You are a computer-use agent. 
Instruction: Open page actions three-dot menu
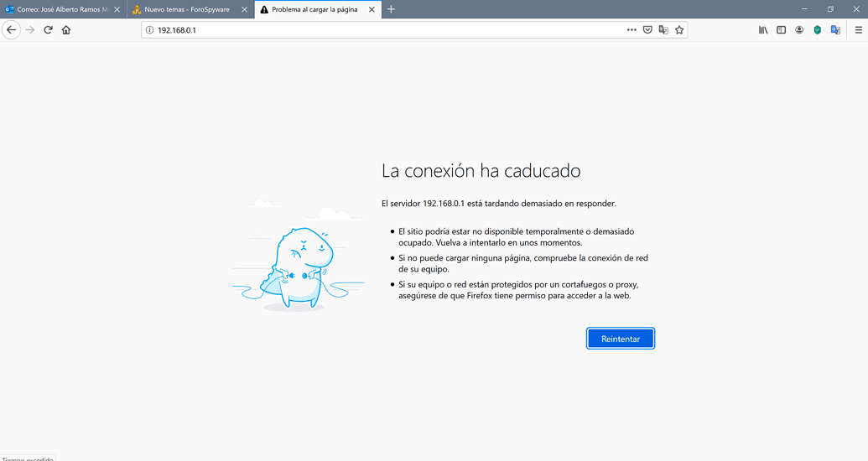click(632, 30)
